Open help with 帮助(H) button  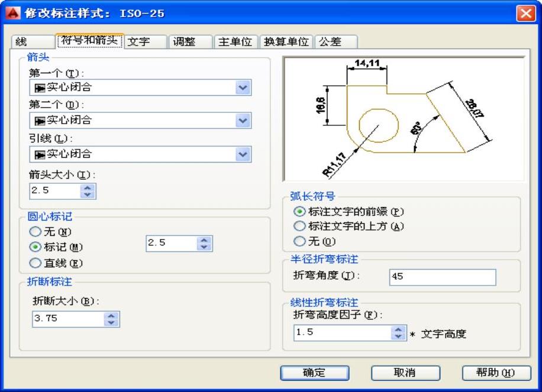coord(496,373)
